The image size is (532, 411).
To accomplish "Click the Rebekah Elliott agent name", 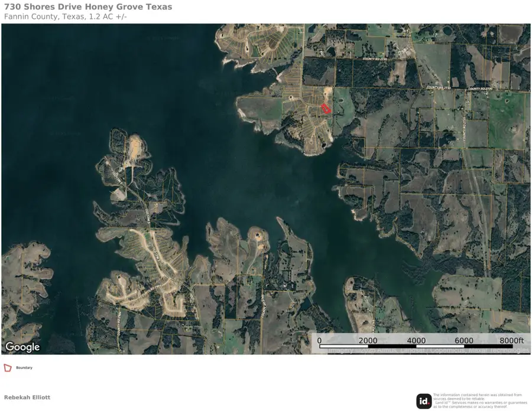I will [28, 397].
